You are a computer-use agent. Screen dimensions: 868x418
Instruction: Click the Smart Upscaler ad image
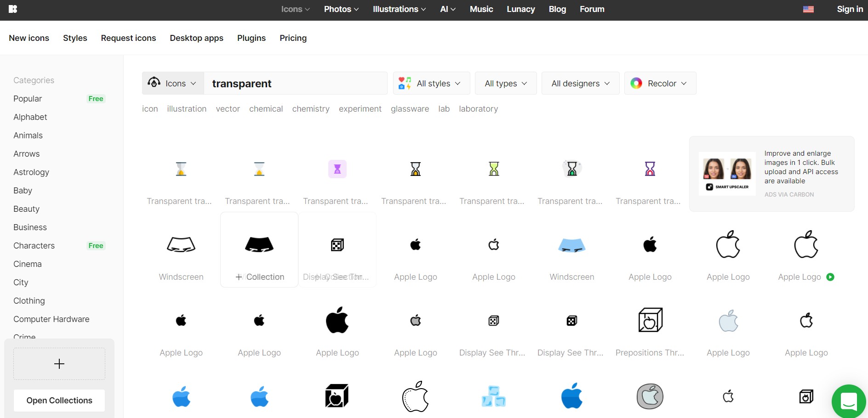(x=727, y=174)
